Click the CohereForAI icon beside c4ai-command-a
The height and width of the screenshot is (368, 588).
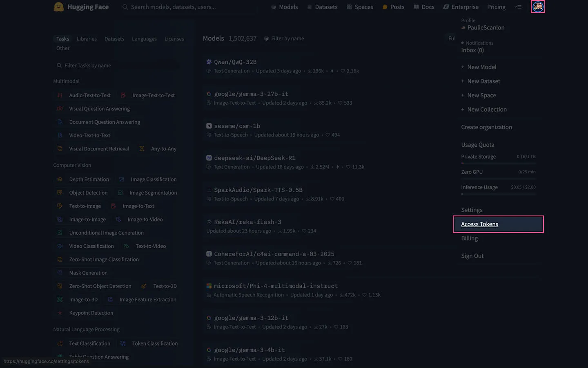point(209,254)
